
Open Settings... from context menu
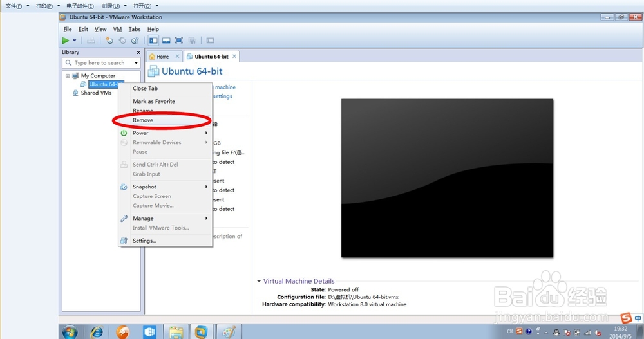tap(166, 241)
